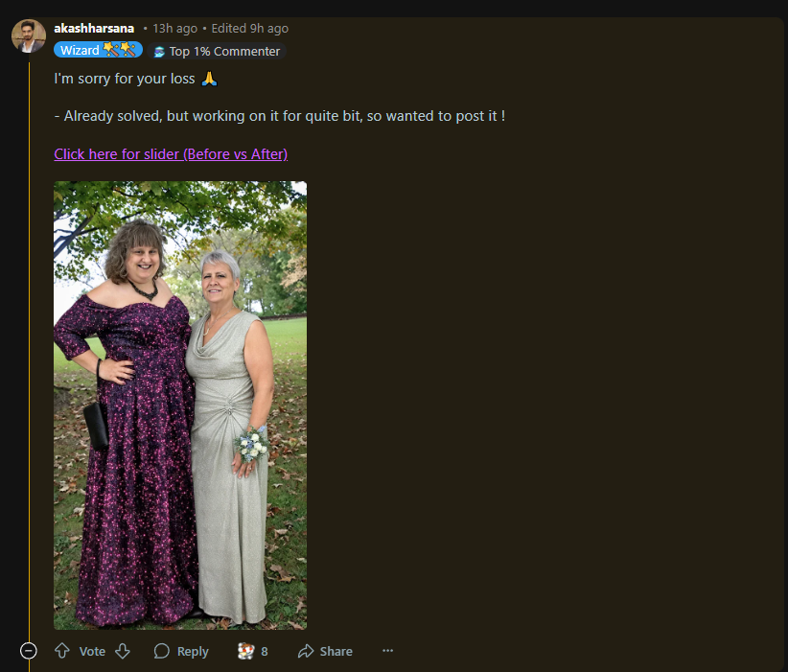Click the Vote label text
Image resolution: width=788 pixels, height=672 pixels.
[x=92, y=652]
